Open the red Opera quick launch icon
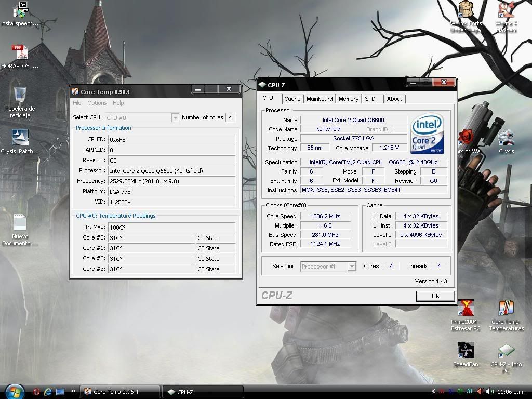The width and height of the screenshot is (532, 399). point(36,392)
